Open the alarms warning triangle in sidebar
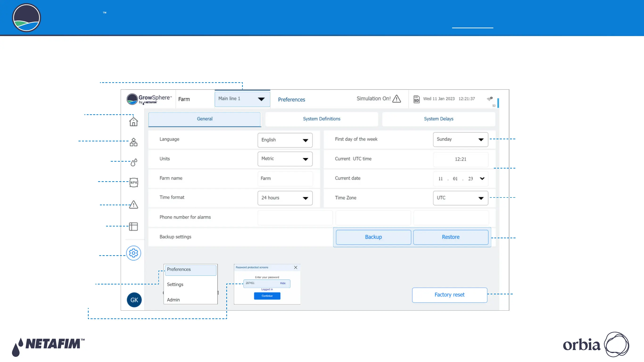Viewport: 644px width, 362px height. tap(133, 205)
